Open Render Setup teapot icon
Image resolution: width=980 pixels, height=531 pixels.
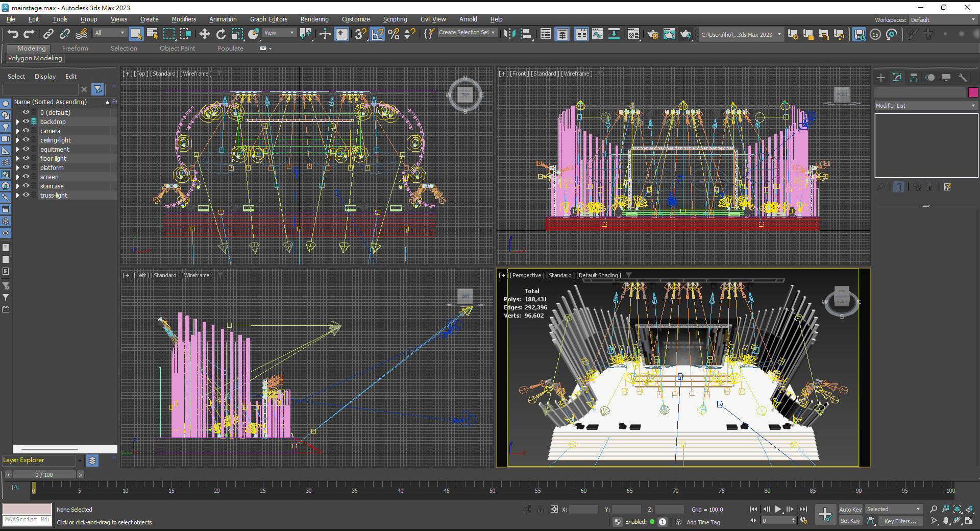(653, 34)
